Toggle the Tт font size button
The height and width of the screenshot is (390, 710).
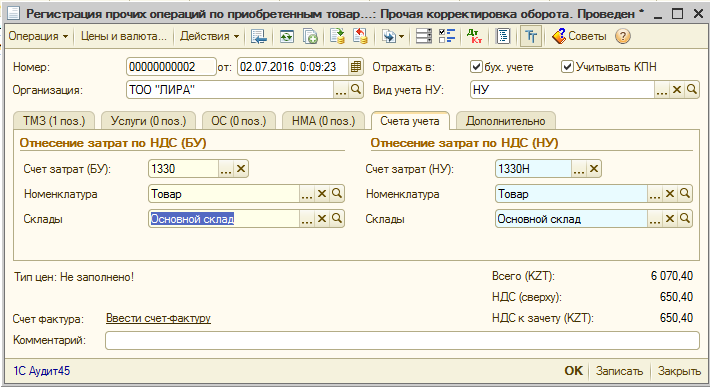click(531, 36)
